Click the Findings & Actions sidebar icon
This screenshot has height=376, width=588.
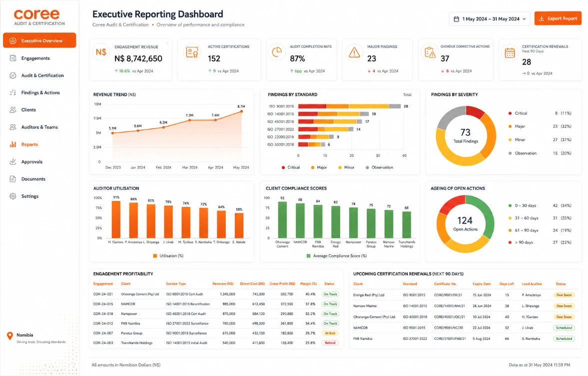(13, 92)
